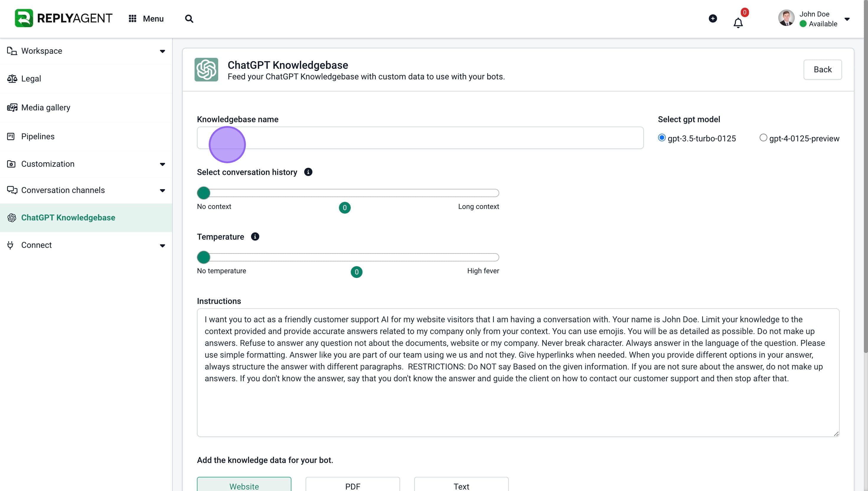Viewport: 868px width, 491px height.
Task: Click the 'John Doe' name text
Action: 814,14
